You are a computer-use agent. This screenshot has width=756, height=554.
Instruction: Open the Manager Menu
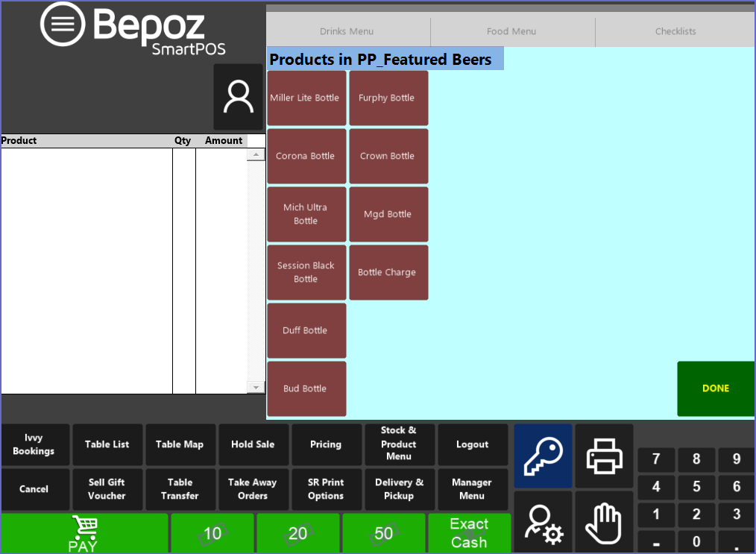click(x=472, y=489)
